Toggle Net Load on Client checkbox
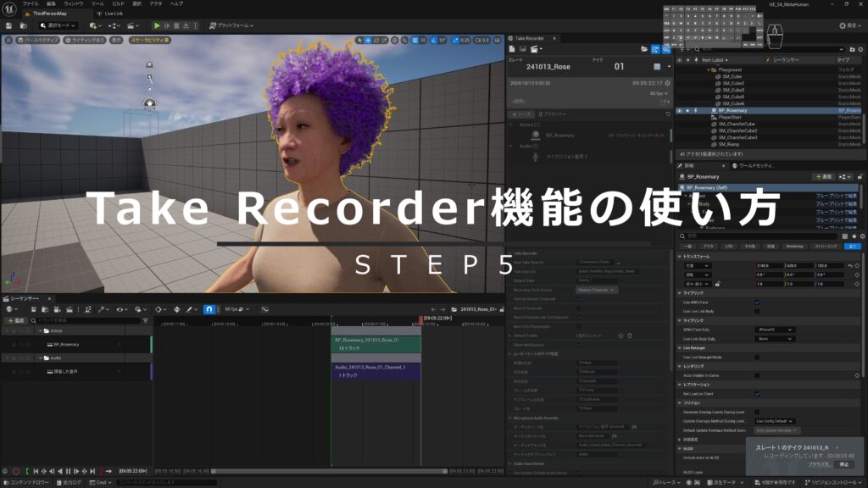This screenshot has width=868, height=488. (x=757, y=394)
